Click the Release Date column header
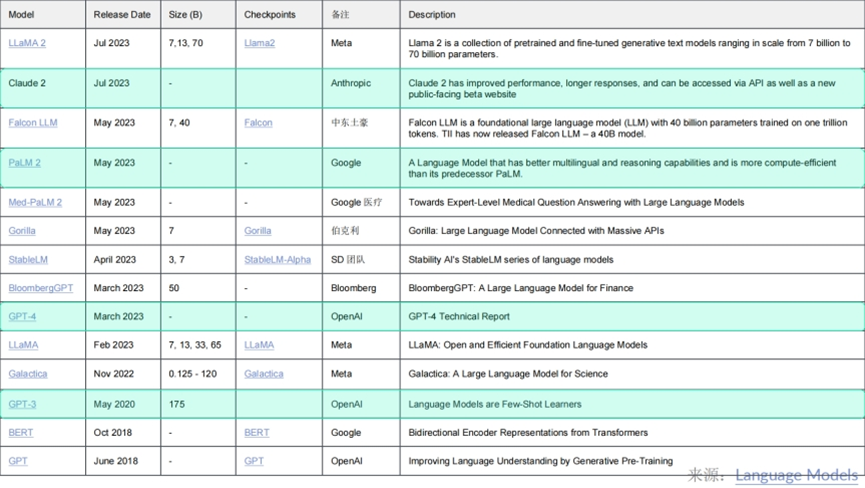The image size is (865, 488). pos(122,15)
